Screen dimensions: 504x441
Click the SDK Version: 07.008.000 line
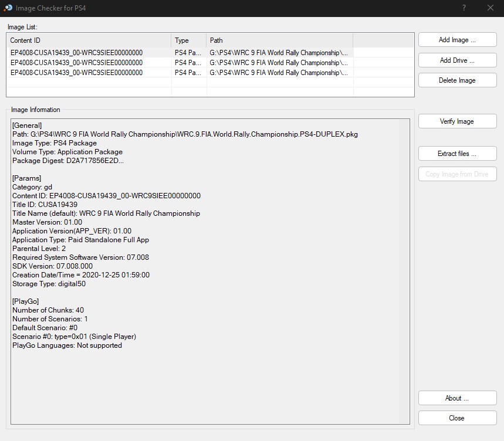click(x=52, y=266)
